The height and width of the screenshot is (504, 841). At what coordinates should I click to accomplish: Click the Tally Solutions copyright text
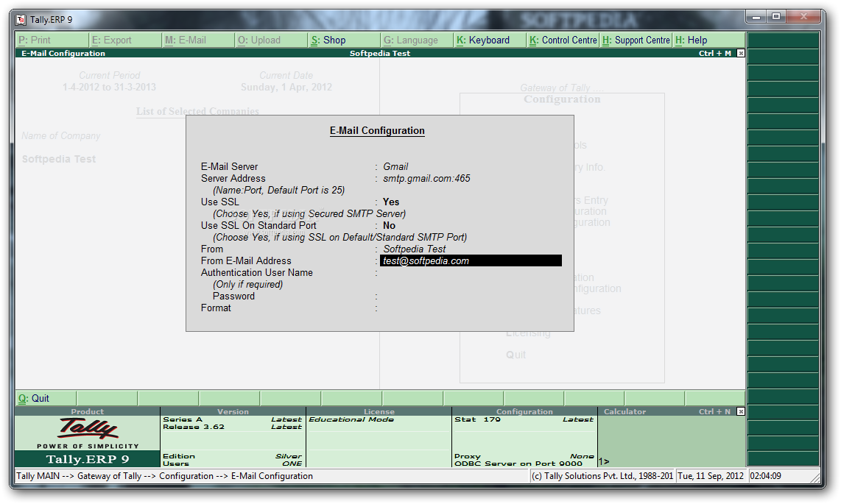602,475
